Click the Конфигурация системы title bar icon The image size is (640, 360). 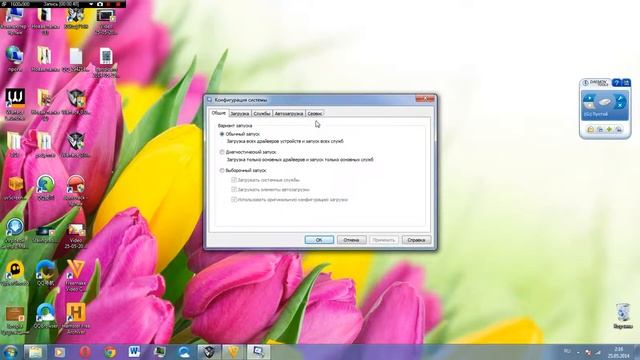[x=210, y=100]
